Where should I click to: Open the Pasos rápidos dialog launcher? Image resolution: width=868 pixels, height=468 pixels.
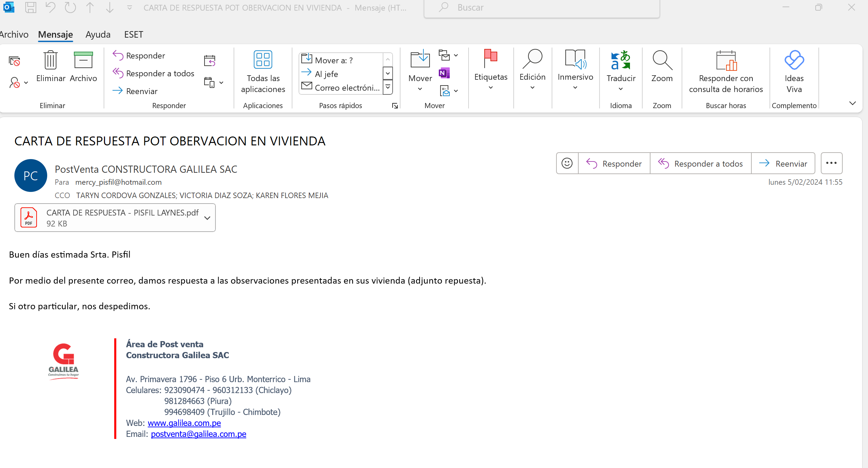tap(395, 106)
